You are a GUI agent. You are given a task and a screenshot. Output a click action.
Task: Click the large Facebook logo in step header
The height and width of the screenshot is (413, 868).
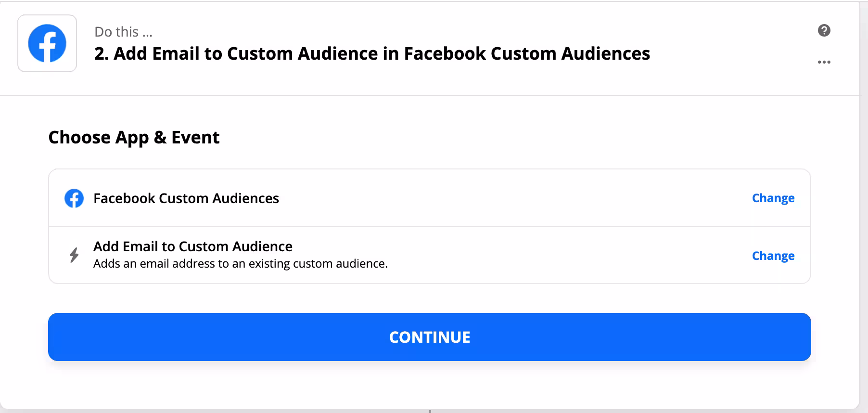click(x=47, y=43)
